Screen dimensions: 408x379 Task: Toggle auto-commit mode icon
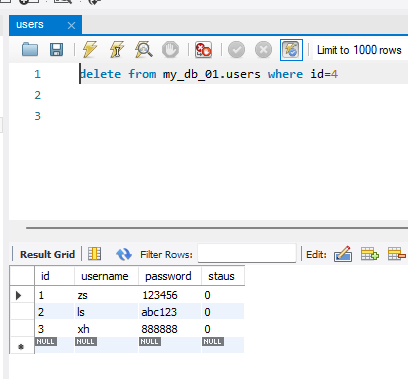click(x=291, y=50)
